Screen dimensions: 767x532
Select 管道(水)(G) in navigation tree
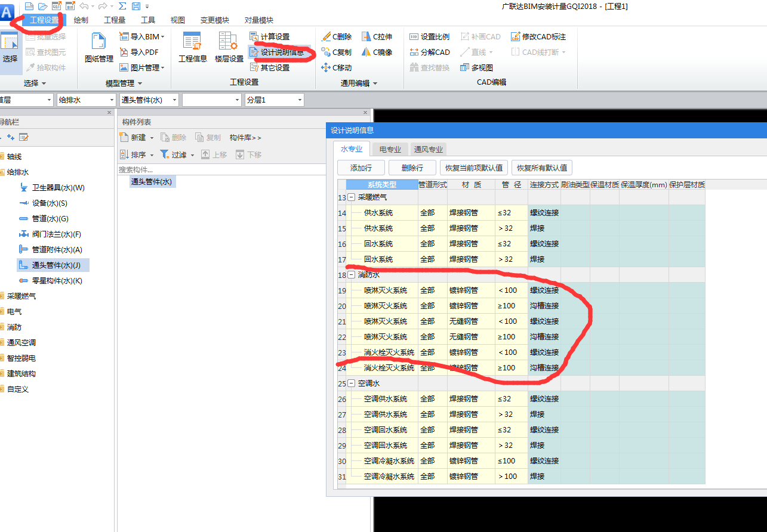tap(44, 218)
